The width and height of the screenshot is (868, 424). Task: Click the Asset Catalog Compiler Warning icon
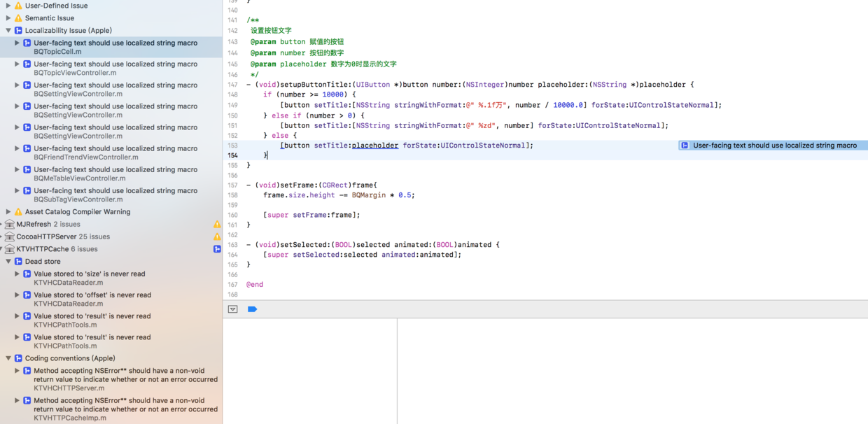click(x=18, y=212)
